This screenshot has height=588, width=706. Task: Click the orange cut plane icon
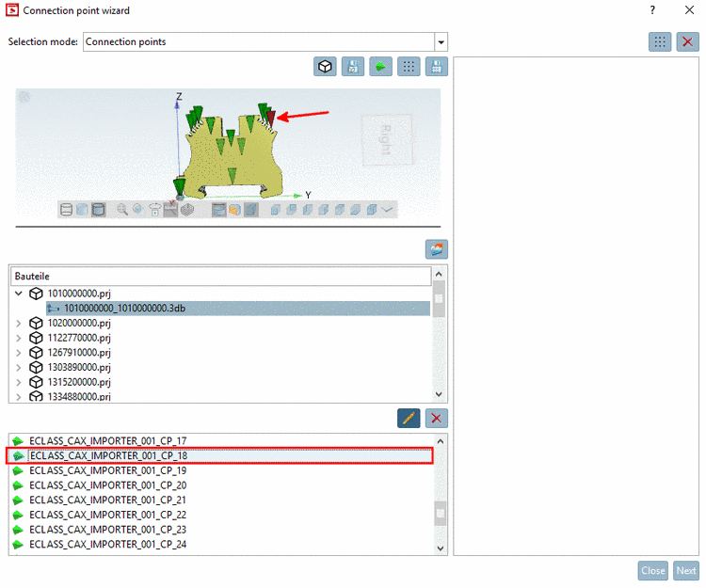click(234, 210)
